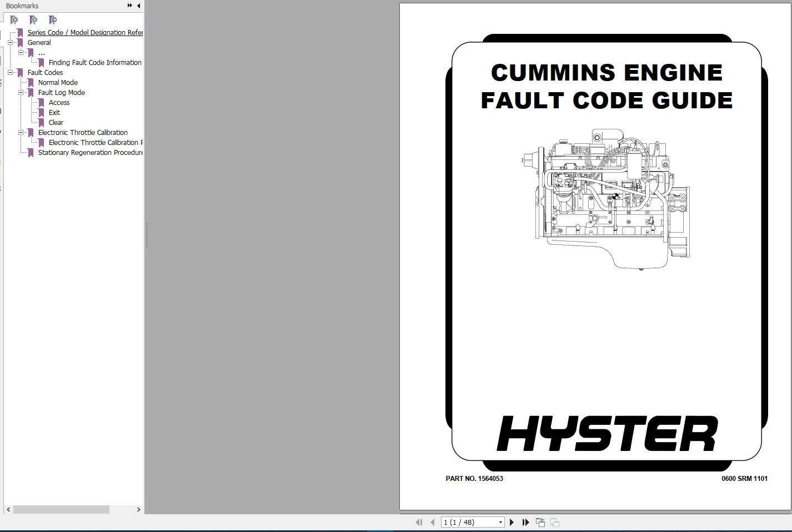792x532 pixels.
Task: Click the Stationary Regeneration Procedure bookmark ribbon icon
Action: [x=31, y=152]
